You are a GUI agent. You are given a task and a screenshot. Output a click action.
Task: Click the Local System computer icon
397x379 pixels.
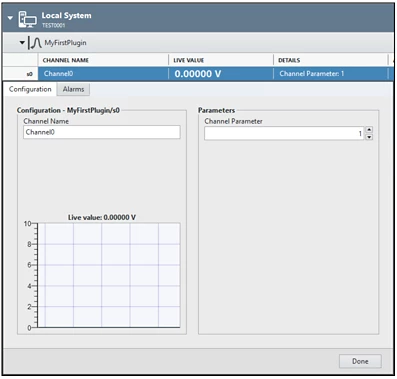pos(27,19)
